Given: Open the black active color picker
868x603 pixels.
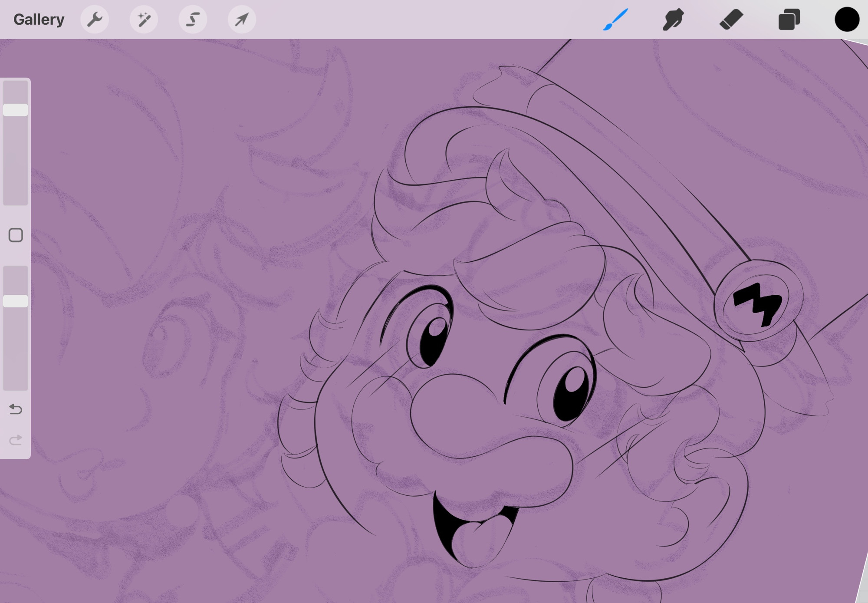Looking at the screenshot, I should (x=847, y=20).
